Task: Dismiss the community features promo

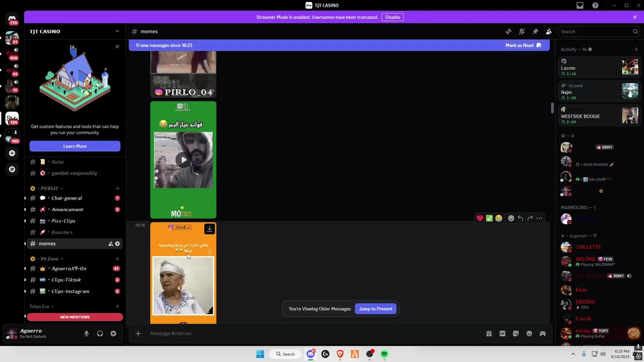Action: pos(117,47)
